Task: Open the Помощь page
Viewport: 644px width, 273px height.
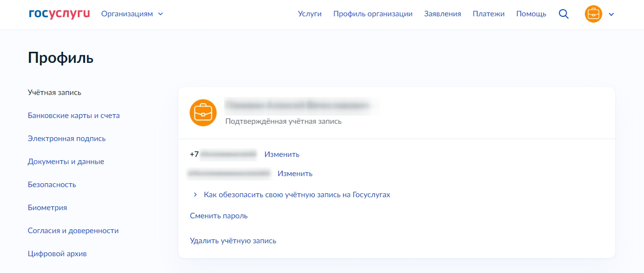Action: (531, 14)
